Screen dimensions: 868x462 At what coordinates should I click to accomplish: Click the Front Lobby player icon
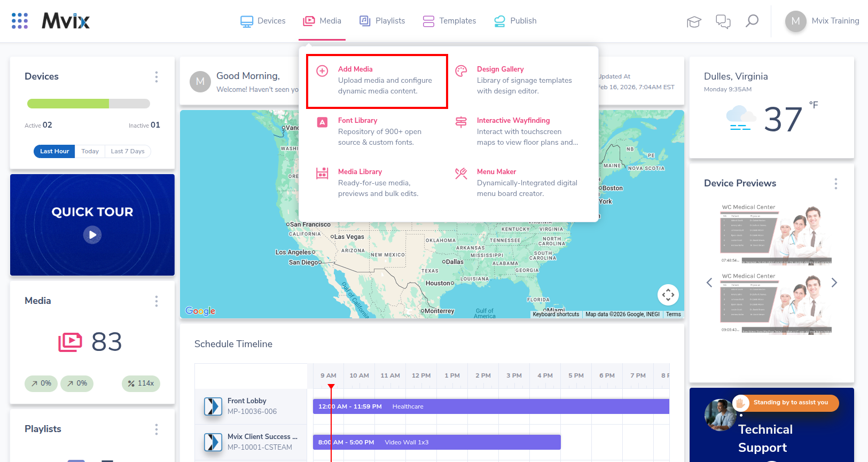[213, 406]
